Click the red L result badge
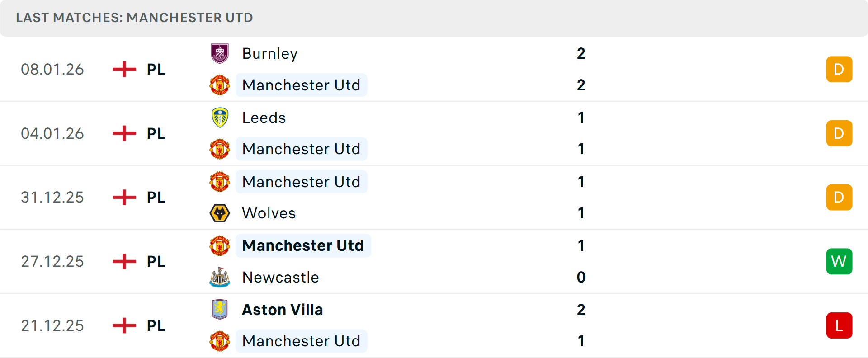868x358 pixels. (839, 325)
